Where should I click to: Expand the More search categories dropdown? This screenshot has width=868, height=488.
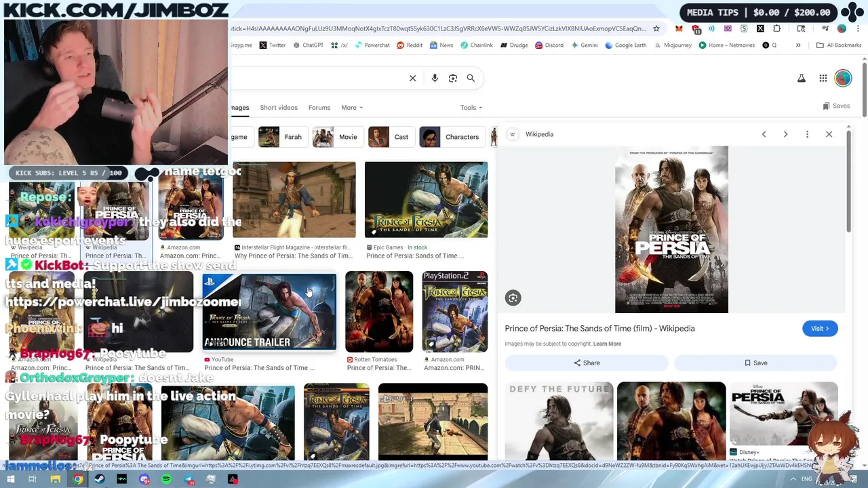point(352,108)
